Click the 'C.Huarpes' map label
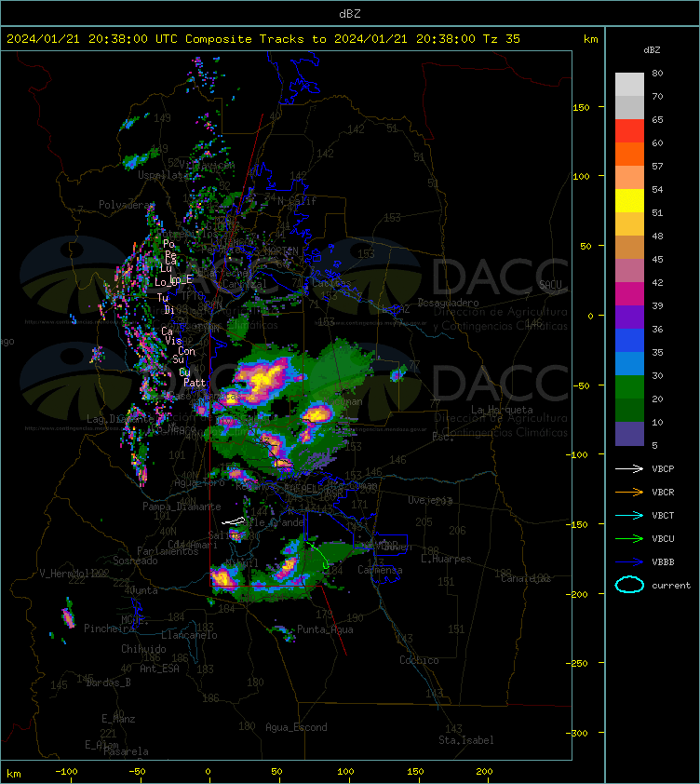The width and height of the screenshot is (700, 784). pyautogui.click(x=446, y=559)
